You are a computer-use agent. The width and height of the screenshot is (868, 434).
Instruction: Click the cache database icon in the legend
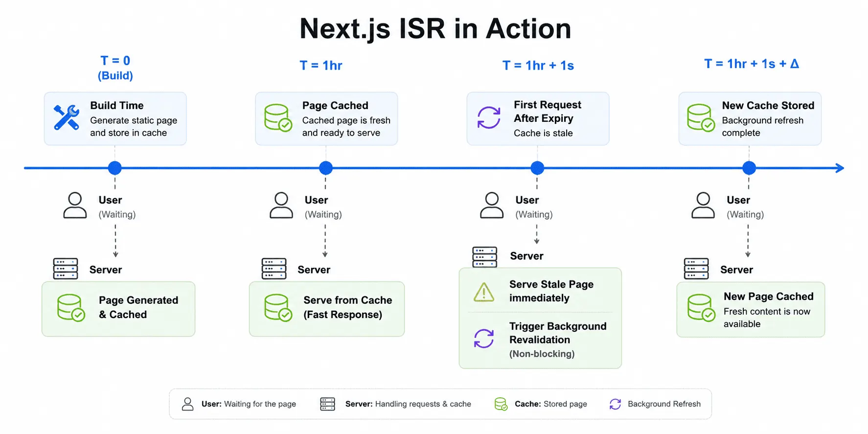click(x=501, y=404)
